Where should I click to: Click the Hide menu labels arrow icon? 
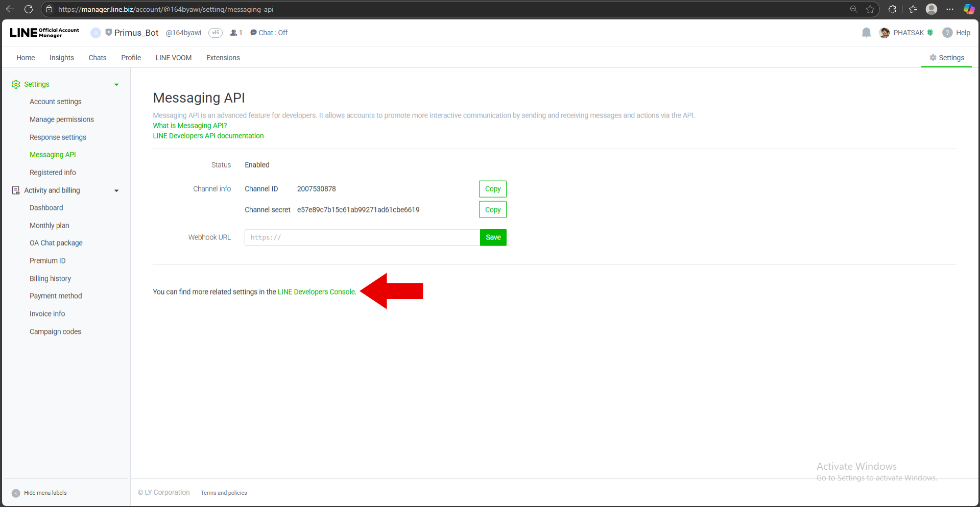[x=16, y=493]
